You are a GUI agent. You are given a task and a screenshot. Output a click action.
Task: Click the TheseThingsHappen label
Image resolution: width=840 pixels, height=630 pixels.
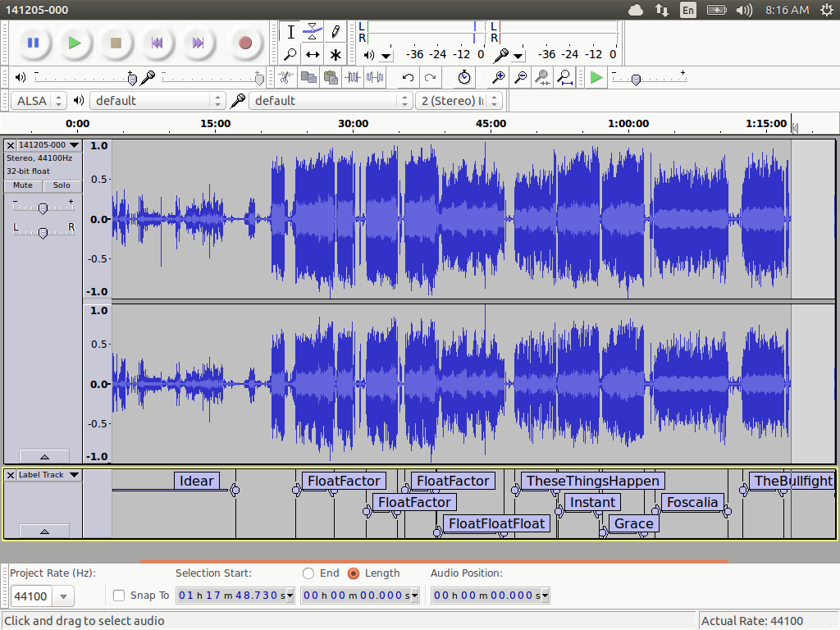click(592, 481)
